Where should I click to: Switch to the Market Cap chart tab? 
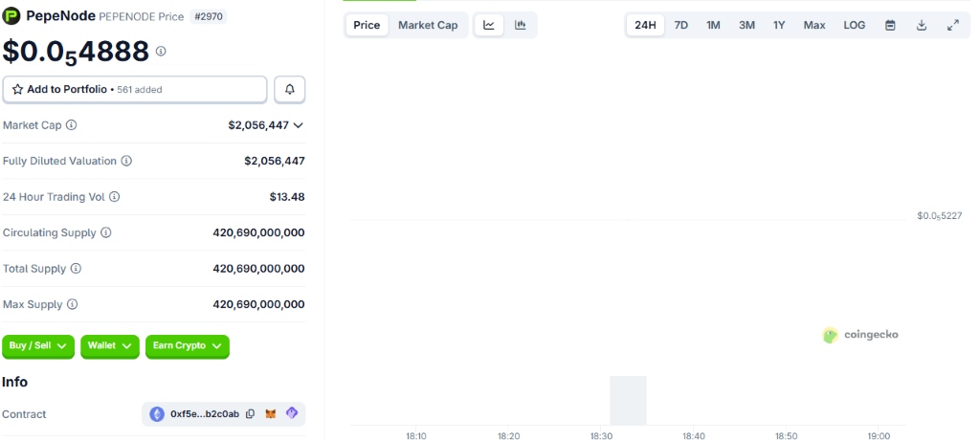coord(428,25)
